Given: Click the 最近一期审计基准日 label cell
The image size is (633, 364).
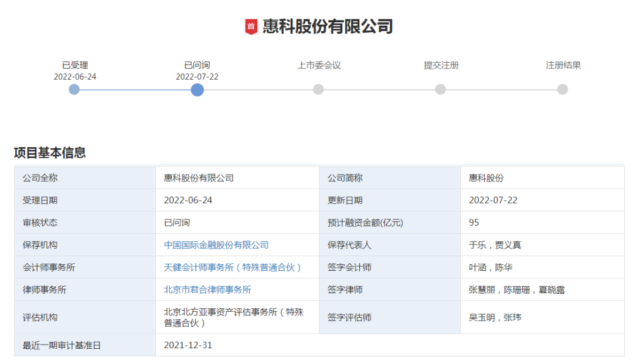Looking at the screenshot, I should coord(85,345).
